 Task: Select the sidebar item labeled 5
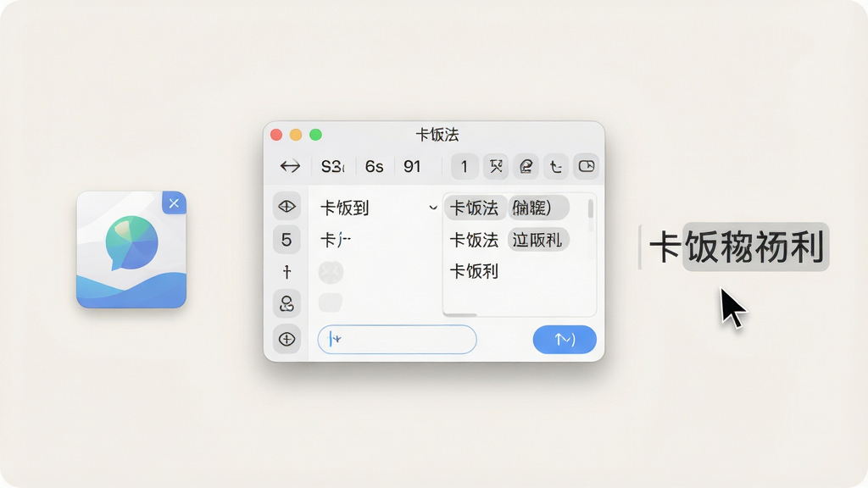pyautogui.click(x=287, y=240)
